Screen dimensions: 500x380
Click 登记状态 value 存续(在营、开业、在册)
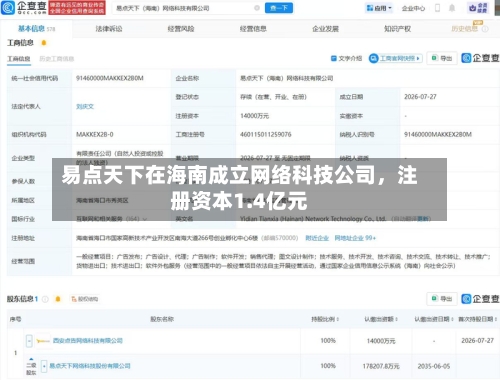coord(273,97)
